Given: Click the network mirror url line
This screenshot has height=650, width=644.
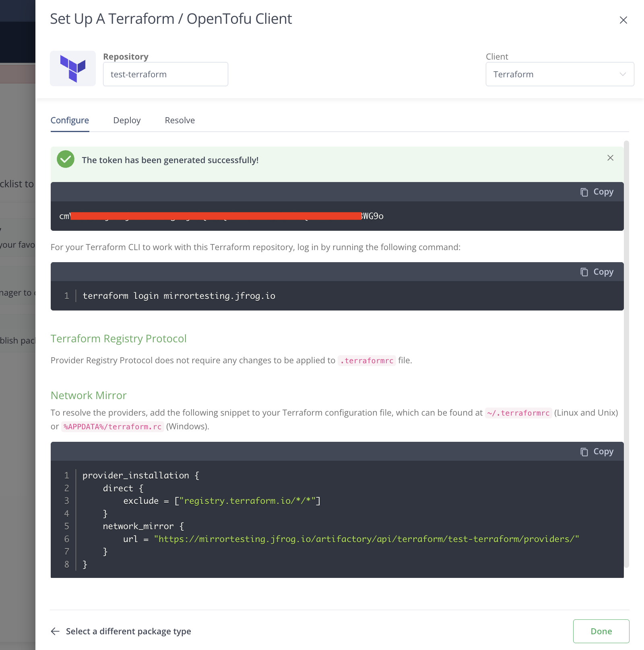Looking at the screenshot, I should point(366,539).
